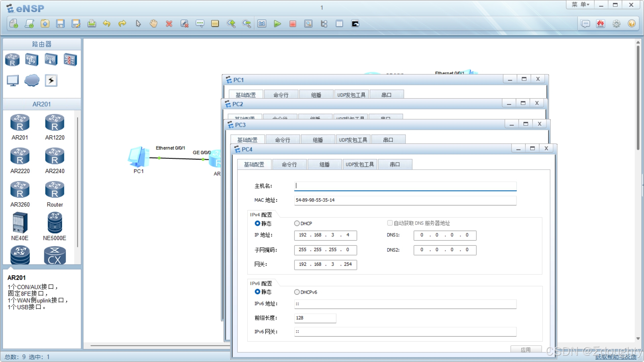Select the cloud category icon
This screenshot has width=644, height=362.
coord(32,80)
